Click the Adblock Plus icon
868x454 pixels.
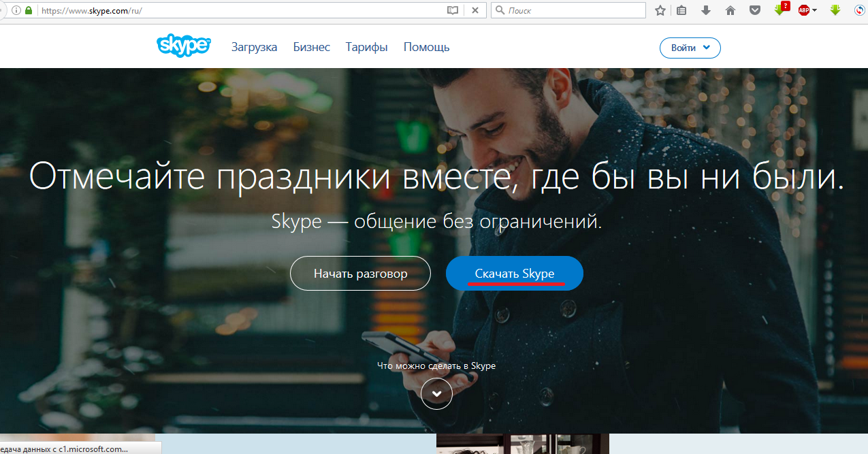[x=803, y=10]
